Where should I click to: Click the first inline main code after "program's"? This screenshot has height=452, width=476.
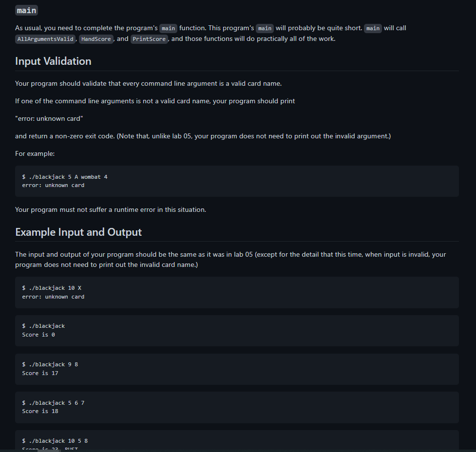coord(168,28)
